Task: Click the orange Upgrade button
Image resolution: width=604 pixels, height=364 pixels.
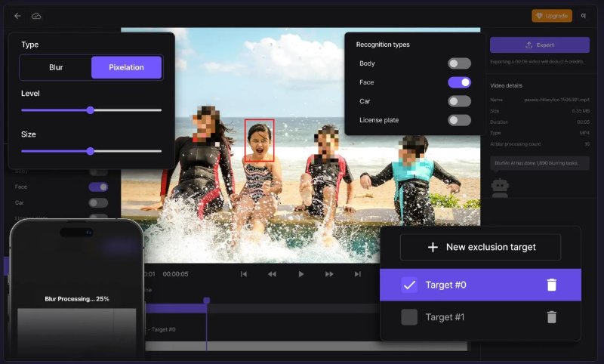Action: (x=552, y=16)
